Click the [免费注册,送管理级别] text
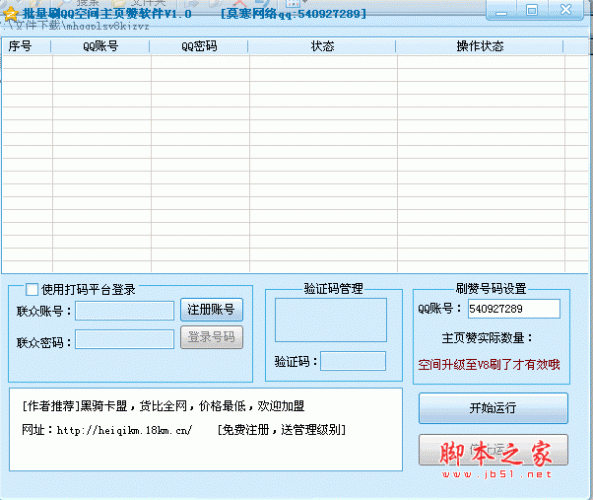 tap(282, 430)
